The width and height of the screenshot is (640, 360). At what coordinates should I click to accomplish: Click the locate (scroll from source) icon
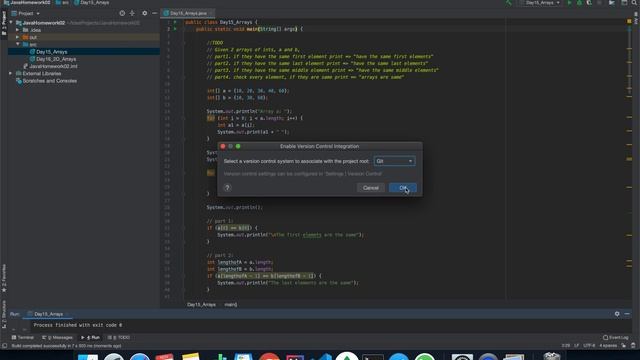click(x=122, y=13)
